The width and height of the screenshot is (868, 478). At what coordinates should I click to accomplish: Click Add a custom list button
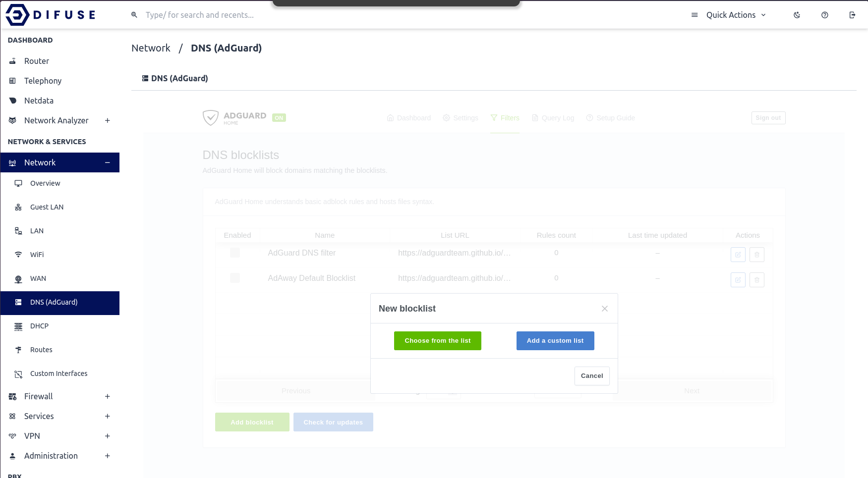pos(555,341)
